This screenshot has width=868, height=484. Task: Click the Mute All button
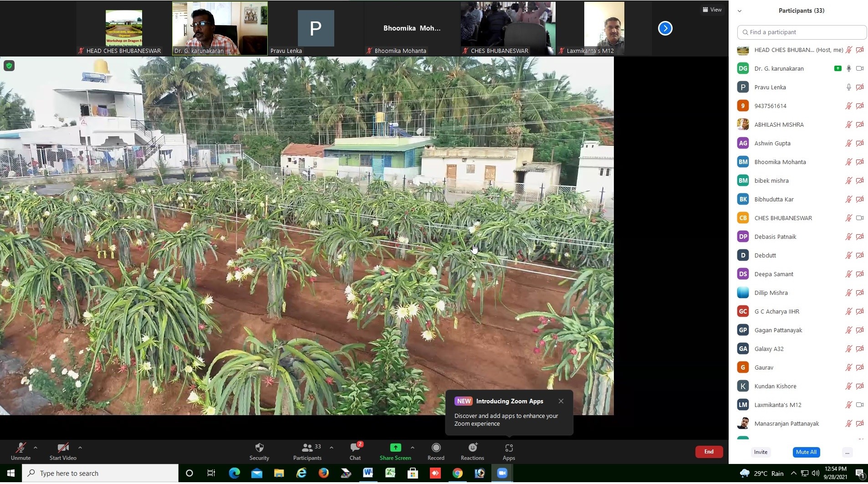(806, 452)
